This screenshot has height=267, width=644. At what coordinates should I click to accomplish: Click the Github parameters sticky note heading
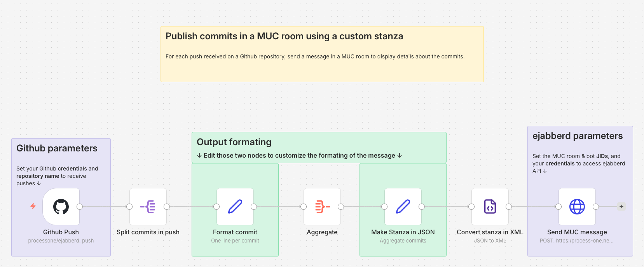click(x=57, y=148)
